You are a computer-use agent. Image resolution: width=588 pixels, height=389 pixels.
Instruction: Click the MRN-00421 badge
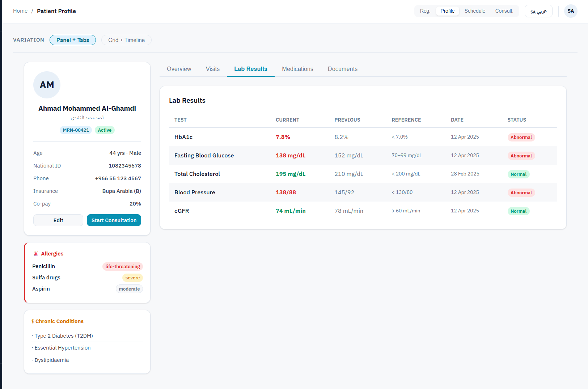(x=76, y=130)
